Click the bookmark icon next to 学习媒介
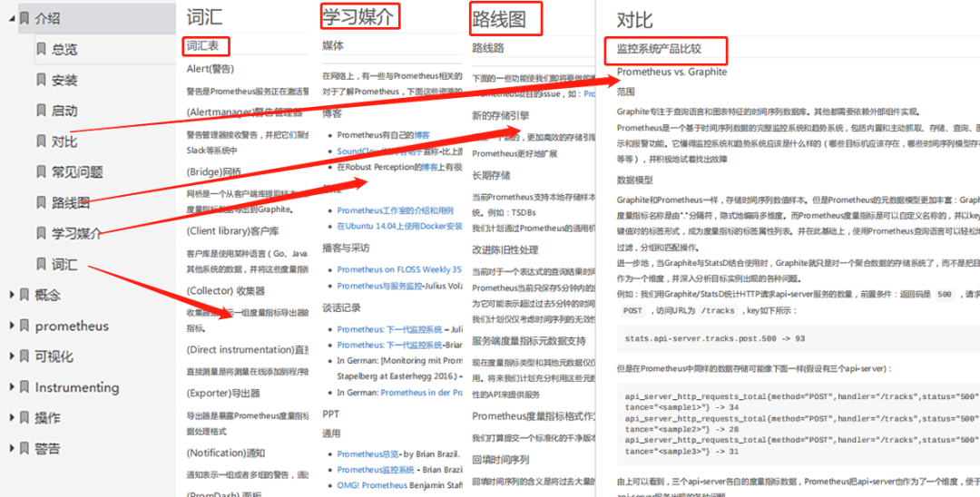 point(41,233)
